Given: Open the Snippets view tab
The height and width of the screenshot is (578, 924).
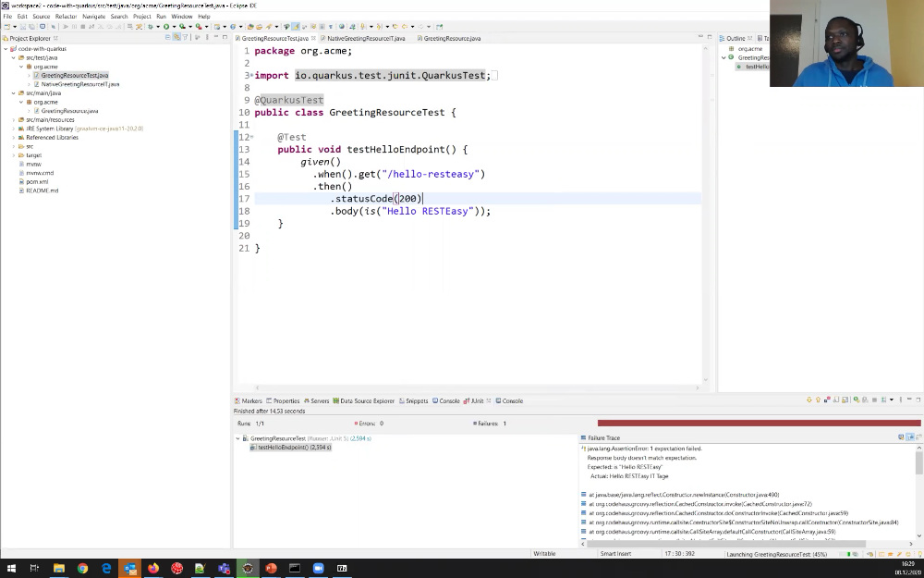Looking at the screenshot, I should [414, 401].
